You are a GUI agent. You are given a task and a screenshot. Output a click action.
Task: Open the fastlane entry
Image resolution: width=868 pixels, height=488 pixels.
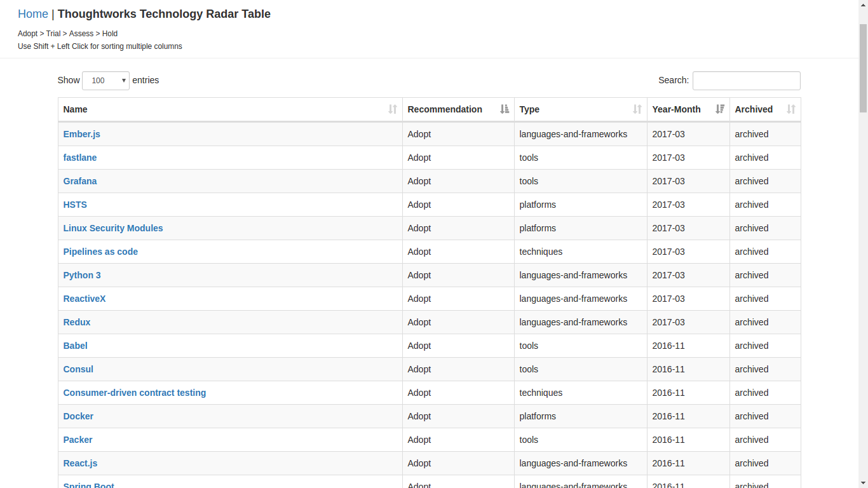click(x=80, y=158)
